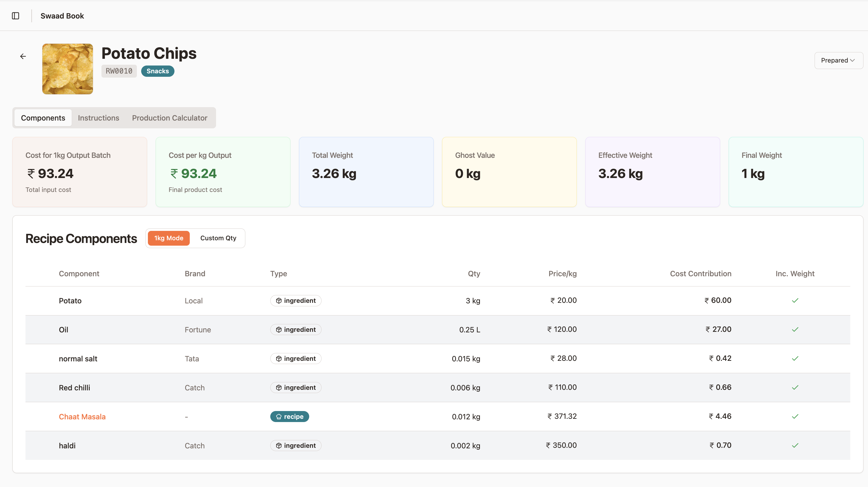The width and height of the screenshot is (868, 487).
Task: Toggle Potato Inc. Weight checkmark
Action: (x=795, y=301)
